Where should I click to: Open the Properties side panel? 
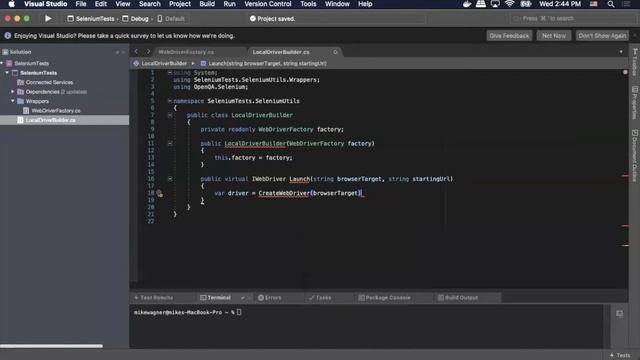pos(635,102)
